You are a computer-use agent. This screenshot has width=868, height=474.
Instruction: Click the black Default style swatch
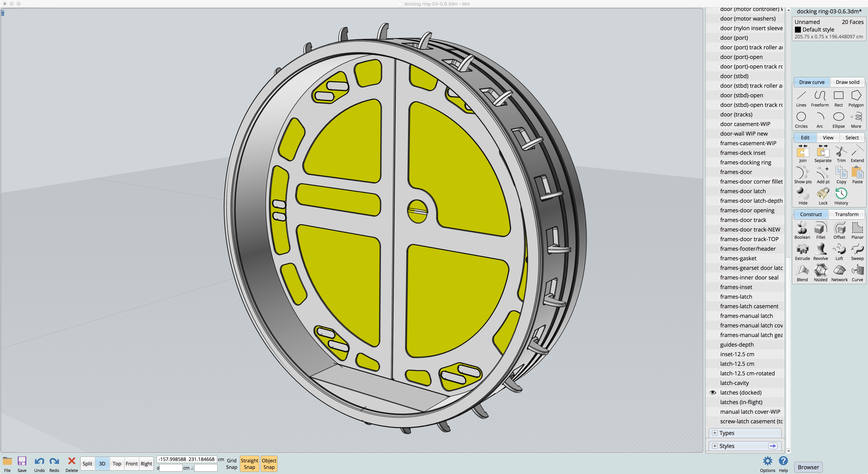tap(798, 30)
